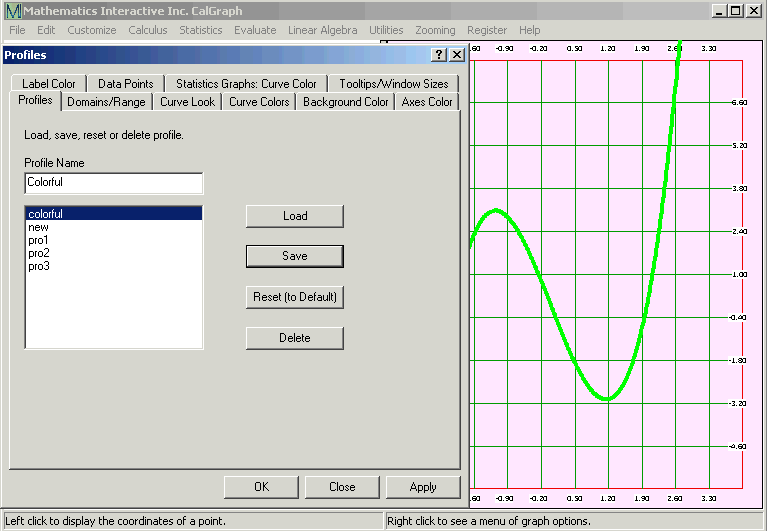
Task: Select the 'pro1' profile in list
Action: pos(114,240)
